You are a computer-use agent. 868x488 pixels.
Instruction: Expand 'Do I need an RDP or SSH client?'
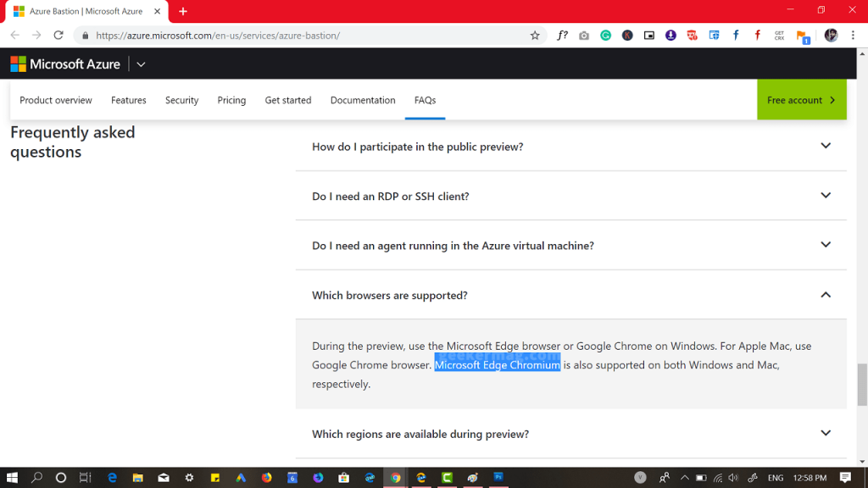(571, 196)
